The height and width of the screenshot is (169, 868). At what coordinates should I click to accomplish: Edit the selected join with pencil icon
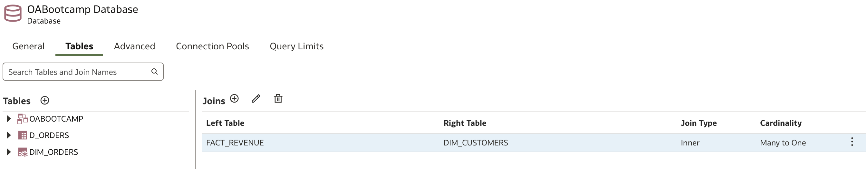pos(256,98)
